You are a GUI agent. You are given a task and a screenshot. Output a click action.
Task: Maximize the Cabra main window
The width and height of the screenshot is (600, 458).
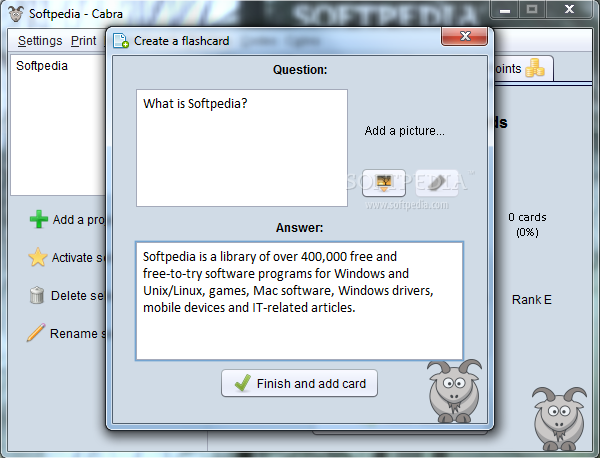tap(532, 10)
